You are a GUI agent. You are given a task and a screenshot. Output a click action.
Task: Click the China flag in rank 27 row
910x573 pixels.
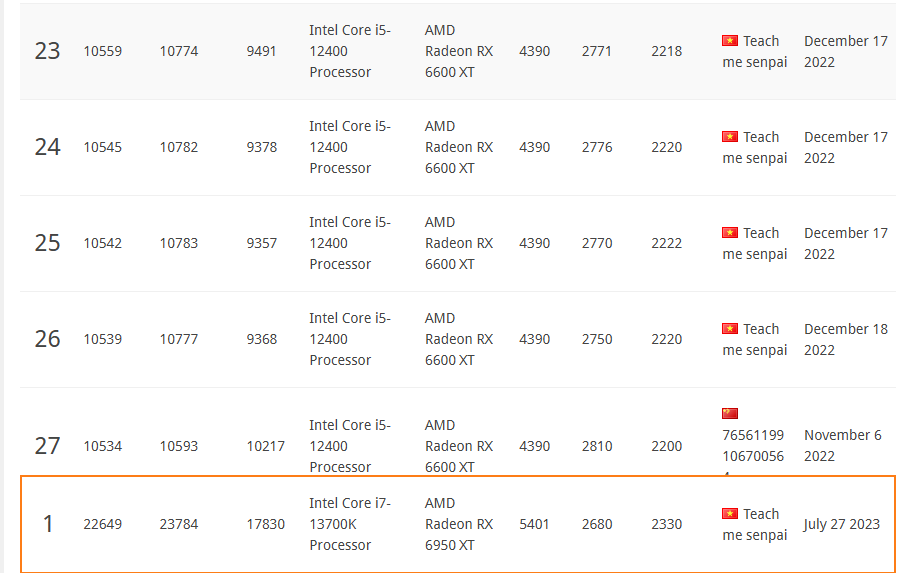730,414
